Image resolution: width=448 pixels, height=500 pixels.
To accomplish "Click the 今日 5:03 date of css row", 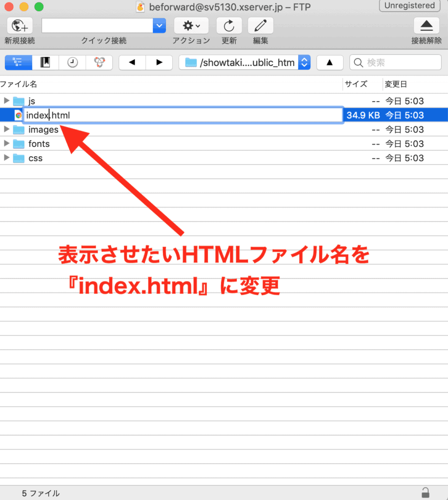I will [x=405, y=158].
